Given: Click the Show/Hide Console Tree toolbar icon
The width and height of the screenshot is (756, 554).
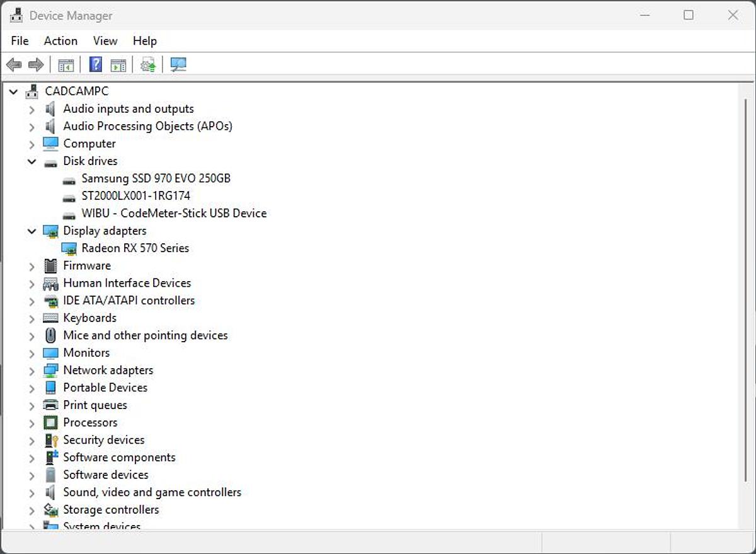Looking at the screenshot, I should coord(66,65).
